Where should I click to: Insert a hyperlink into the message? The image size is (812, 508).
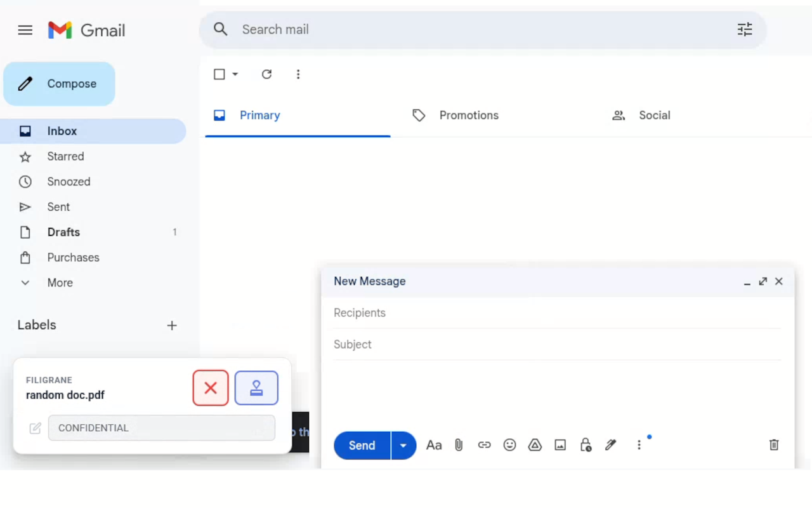pos(484,445)
